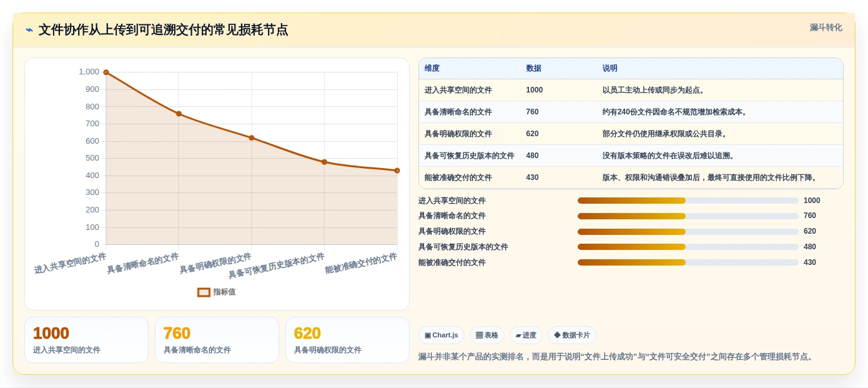
Task: Open the 1000 进入共享空间的文件 card
Action: [x=86, y=340]
